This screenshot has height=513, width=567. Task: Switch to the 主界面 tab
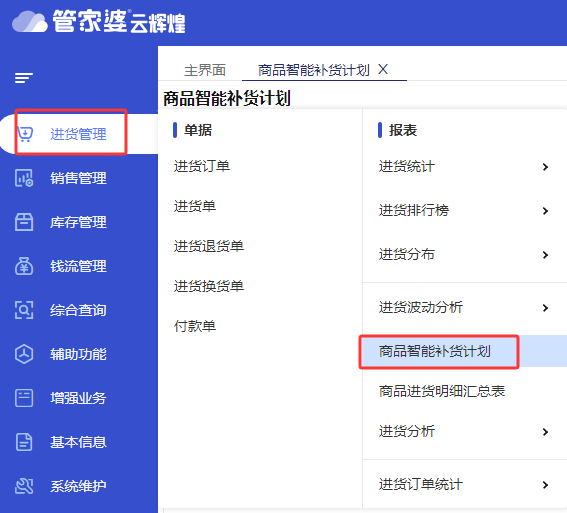click(x=205, y=70)
